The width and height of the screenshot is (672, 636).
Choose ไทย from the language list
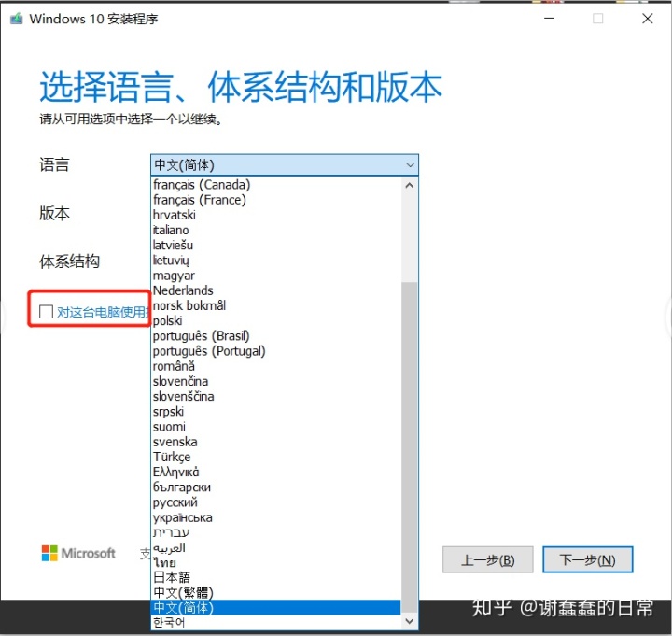(276, 562)
